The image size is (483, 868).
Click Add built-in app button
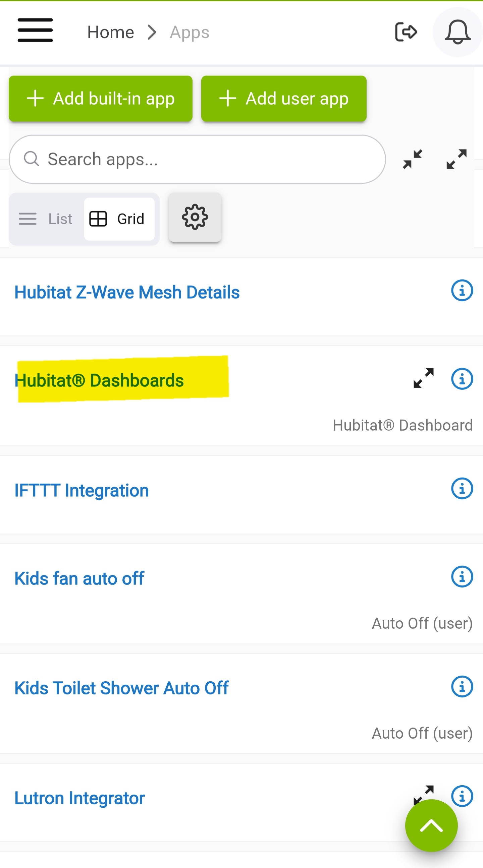click(x=101, y=99)
